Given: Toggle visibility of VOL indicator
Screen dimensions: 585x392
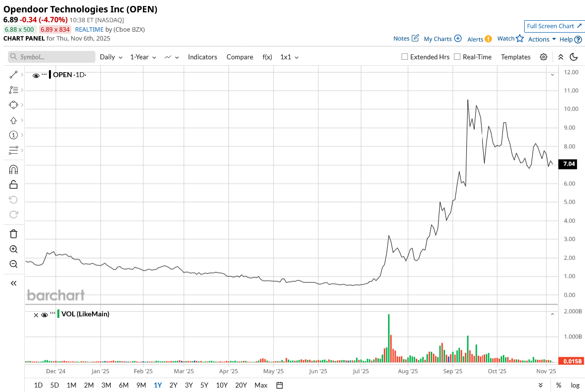Looking at the screenshot, I should 45,315.
